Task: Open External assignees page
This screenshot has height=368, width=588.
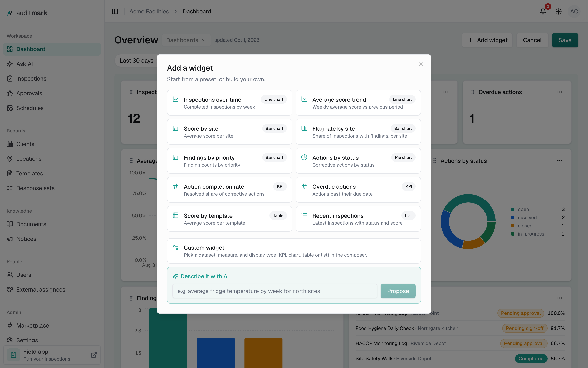Action: [52, 290]
